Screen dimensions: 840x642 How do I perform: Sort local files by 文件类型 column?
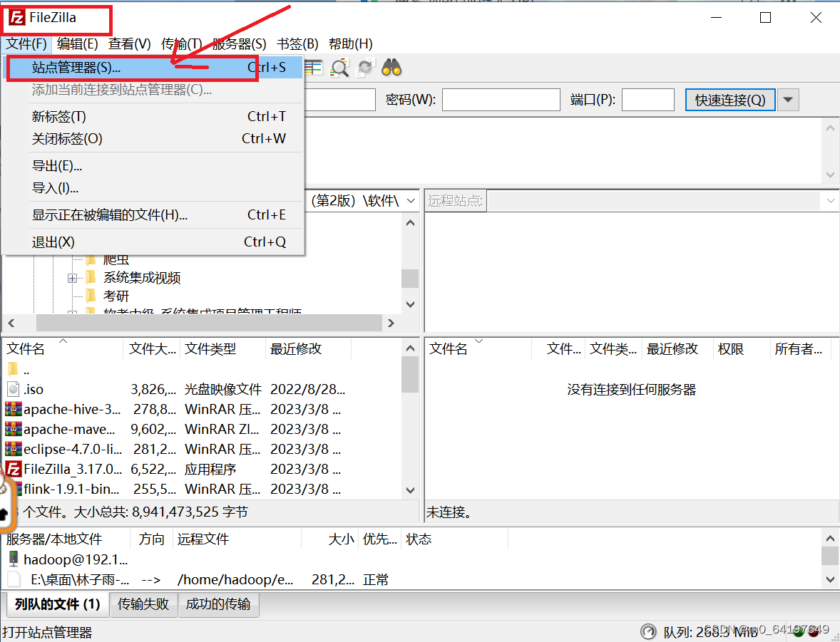click(x=223, y=348)
